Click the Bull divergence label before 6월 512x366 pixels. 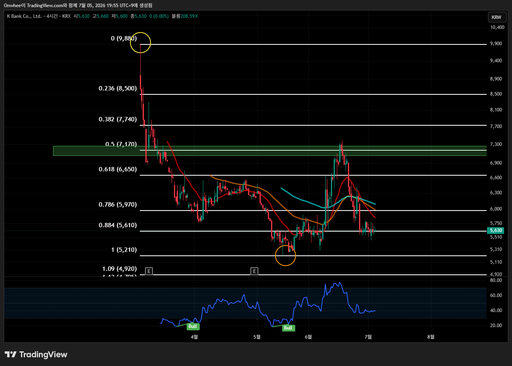point(288,328)
